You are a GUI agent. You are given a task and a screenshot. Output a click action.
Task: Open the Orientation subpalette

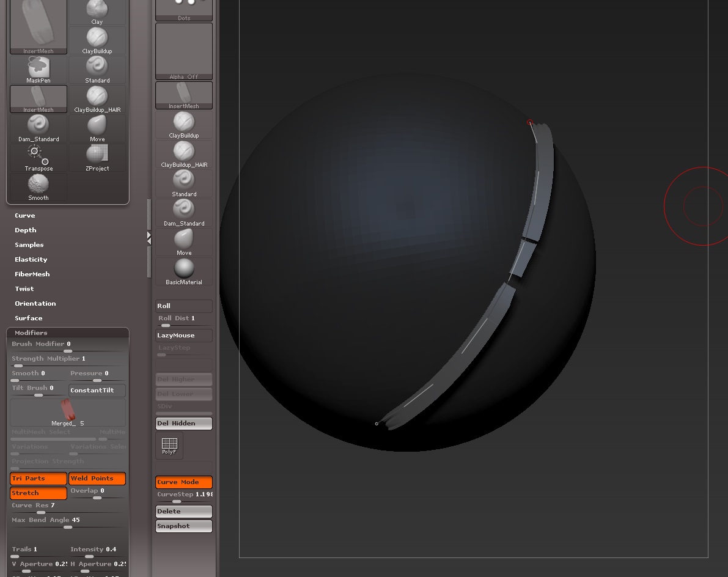[x=35, y=303]
